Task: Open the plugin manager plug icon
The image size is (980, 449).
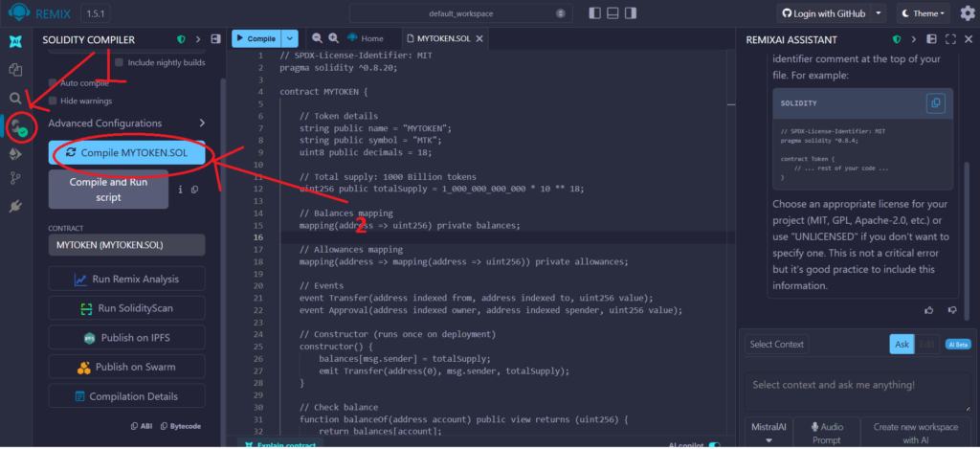Action: click(x=15, y=206)
